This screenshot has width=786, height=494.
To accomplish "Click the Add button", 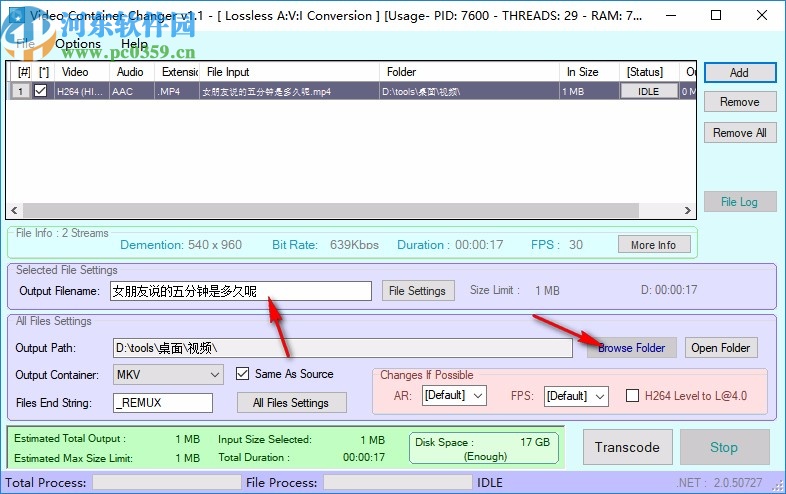I will (x=740, y=73).
